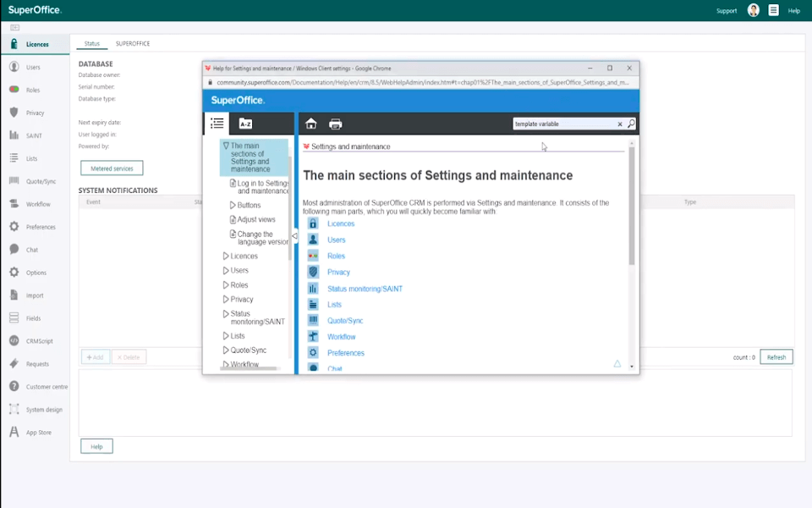Expand Status monitoring/SAINT tree node
This screenshot has height=508, width=812.
226,313
